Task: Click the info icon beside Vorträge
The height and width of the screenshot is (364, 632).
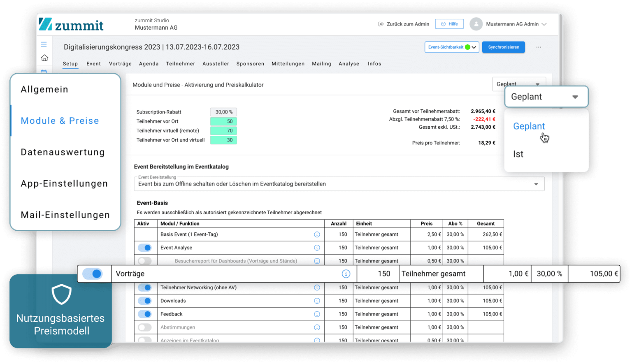Action: (346, 274)
